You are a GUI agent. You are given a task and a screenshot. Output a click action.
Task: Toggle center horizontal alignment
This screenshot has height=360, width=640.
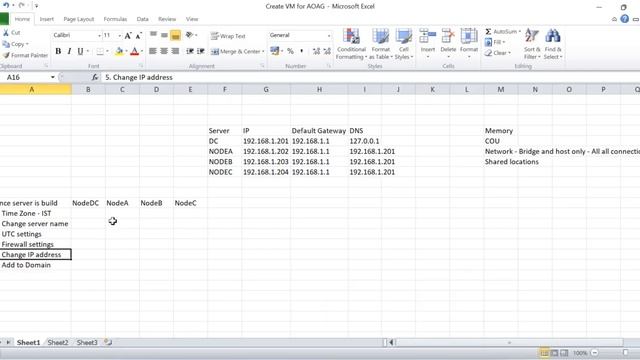(x=164, y=51)
